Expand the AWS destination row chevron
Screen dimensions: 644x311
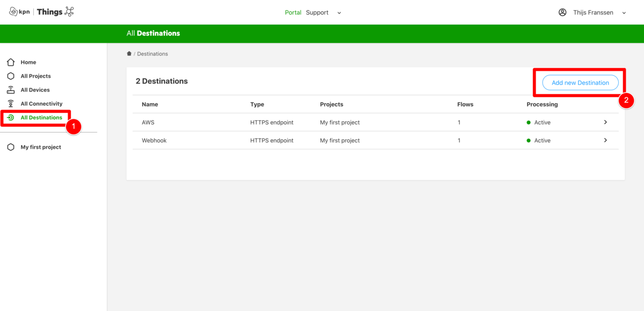pos(605,122)
